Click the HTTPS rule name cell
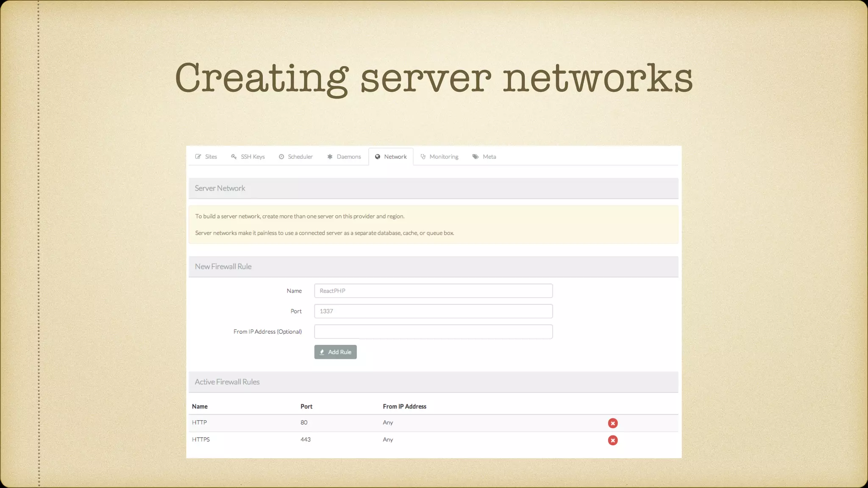Viewport: 868px width, 488px height. coord(201,440)
